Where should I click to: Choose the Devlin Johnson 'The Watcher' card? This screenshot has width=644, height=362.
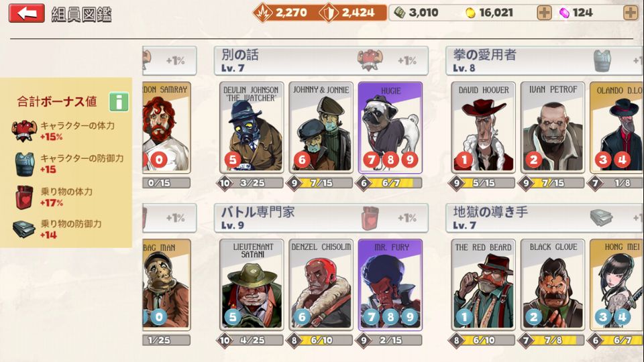pos(252,127)
